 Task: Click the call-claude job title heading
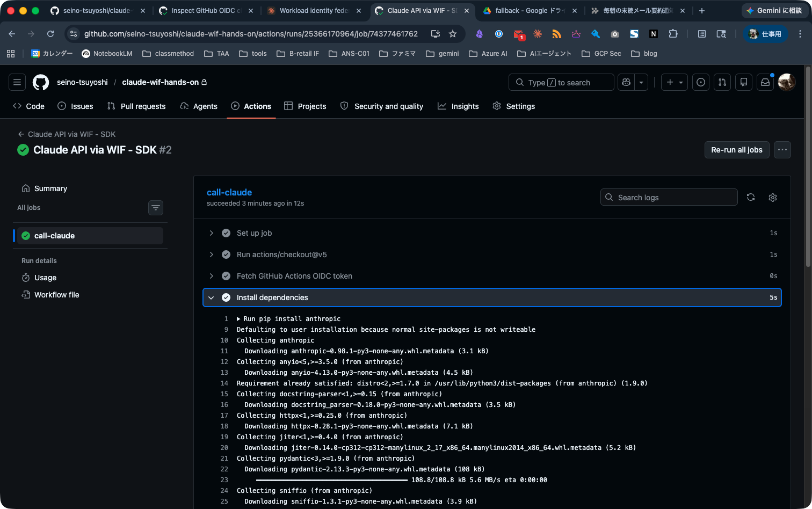coord(229,192)
